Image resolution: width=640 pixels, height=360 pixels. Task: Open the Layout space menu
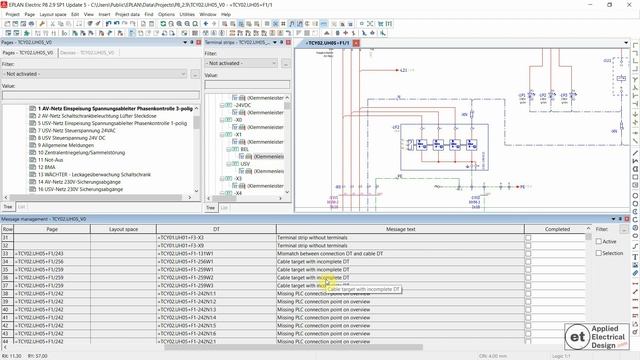click(53, 14)
